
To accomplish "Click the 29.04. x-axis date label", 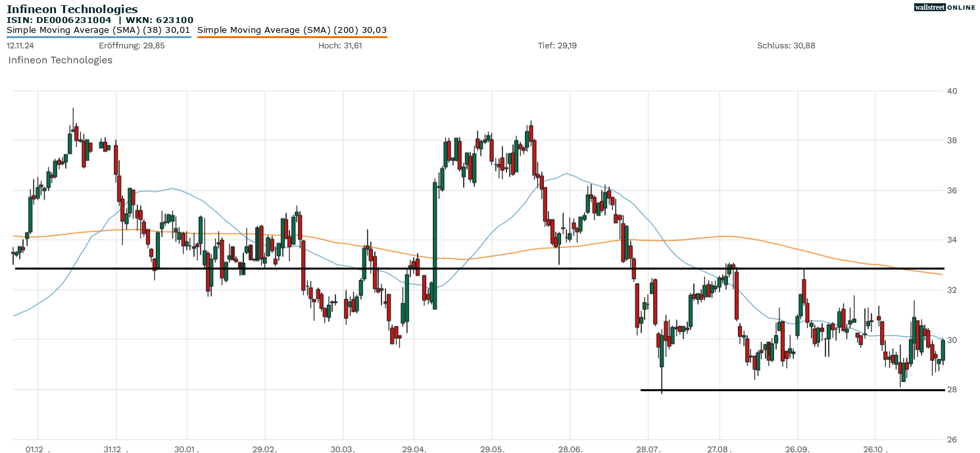I will [414, 449].
